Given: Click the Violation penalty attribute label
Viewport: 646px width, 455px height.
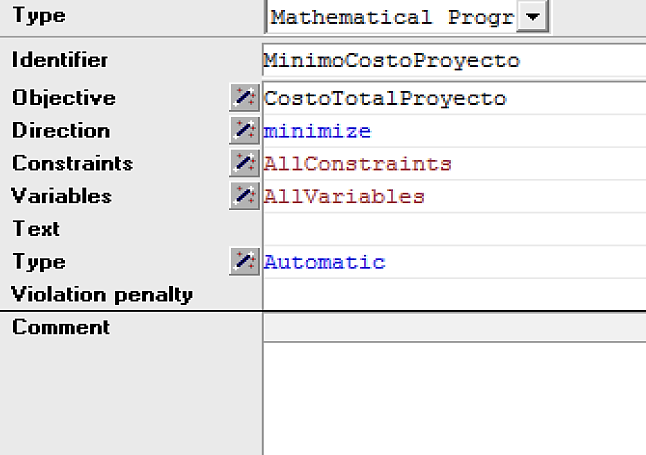Looking at the screenshot, I should click(x=102, y=294).
